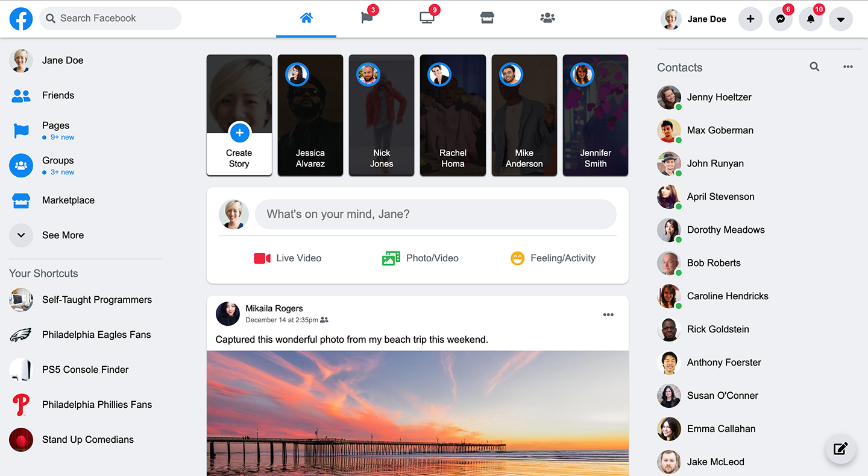Click the What's on your mind field
Screen dimensions: 868x476
tap(435, 214)
